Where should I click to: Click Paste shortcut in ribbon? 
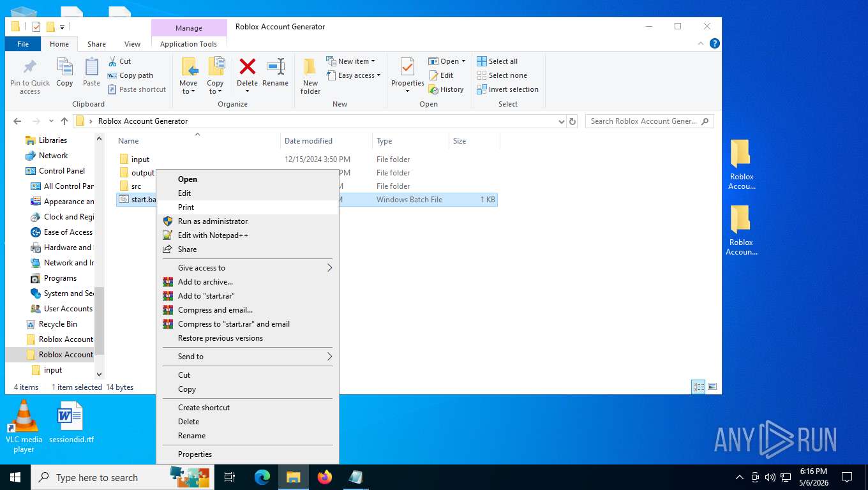[137, 89]
